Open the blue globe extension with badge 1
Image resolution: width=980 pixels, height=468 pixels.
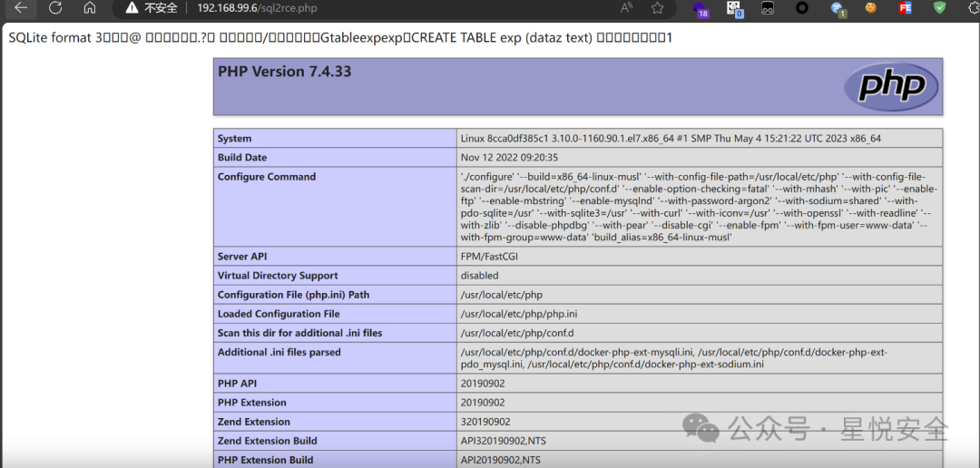point(837,9)
